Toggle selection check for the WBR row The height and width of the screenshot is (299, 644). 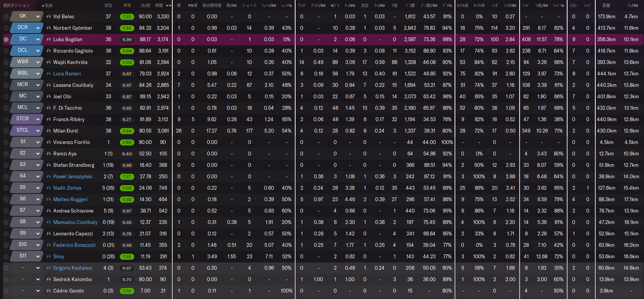tap(6, 62)
